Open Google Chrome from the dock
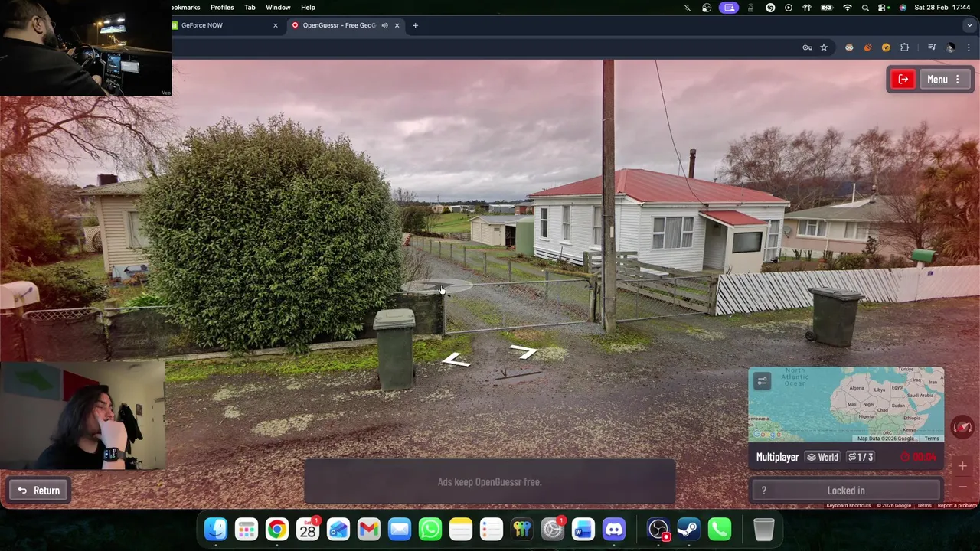The image size is (980, 551). 277,529
